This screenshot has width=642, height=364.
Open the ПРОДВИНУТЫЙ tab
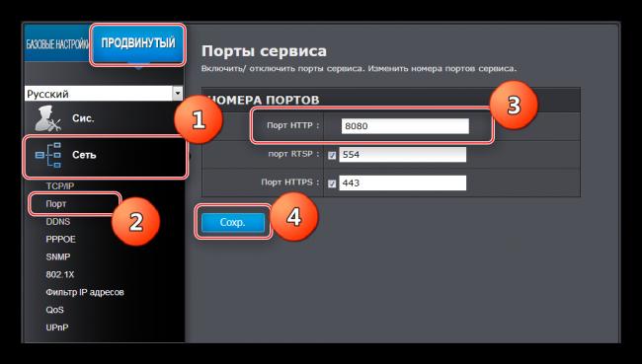(x=138, y=43)
